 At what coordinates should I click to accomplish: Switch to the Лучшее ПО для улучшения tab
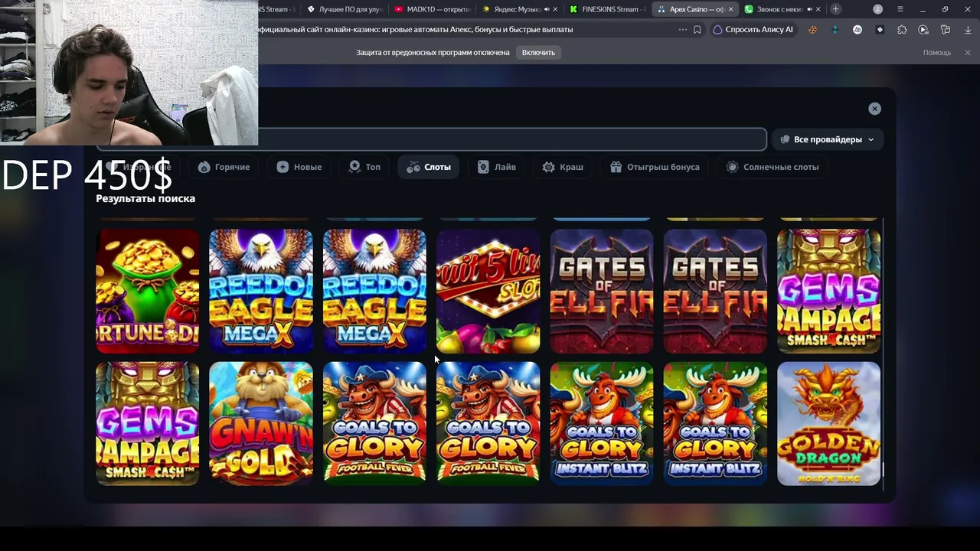click(x=345, y=9)
